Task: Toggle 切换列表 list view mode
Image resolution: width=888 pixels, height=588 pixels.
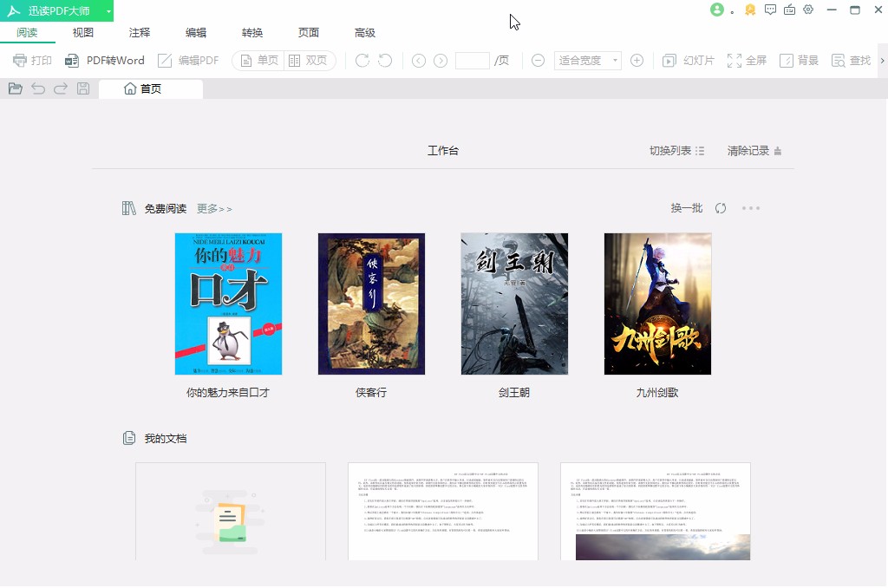Action: point(677,149)
